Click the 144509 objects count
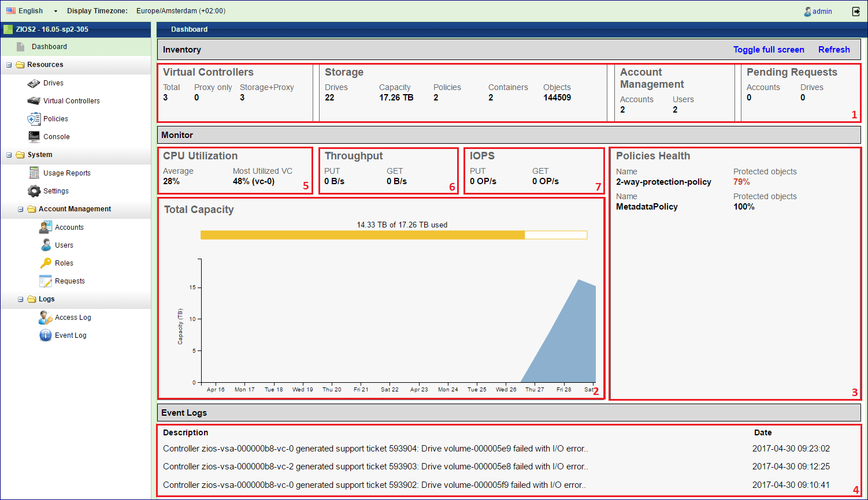Viewport: 868px width, 500px height. (x=557, y=98)
